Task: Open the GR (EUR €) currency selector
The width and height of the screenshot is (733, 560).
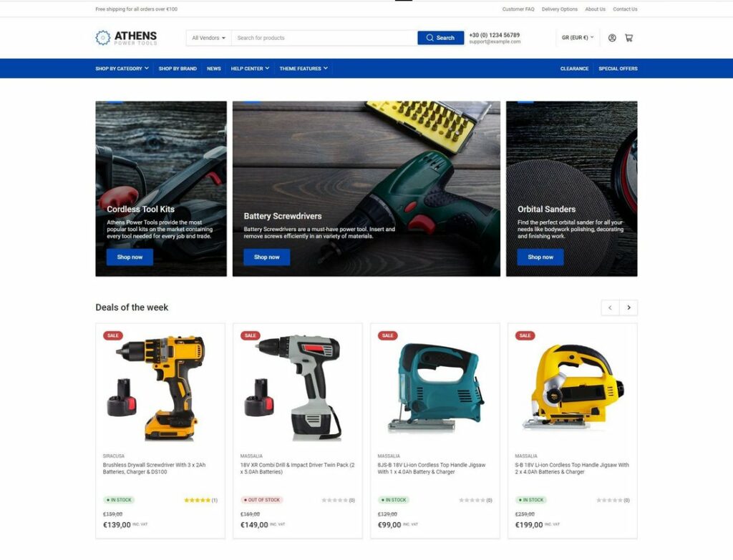Action: tap(578, 38)
